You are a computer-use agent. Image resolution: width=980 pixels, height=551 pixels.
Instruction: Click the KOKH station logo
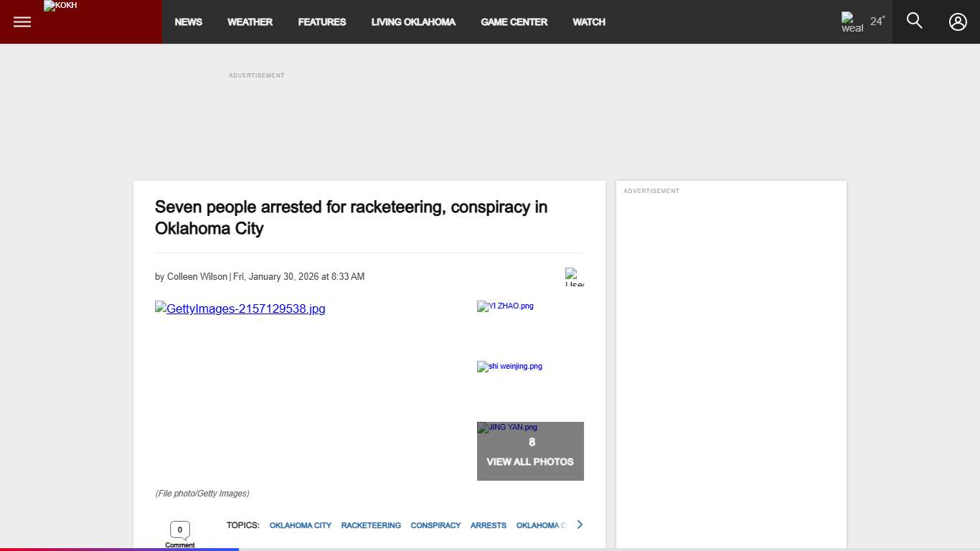point(61,6)
